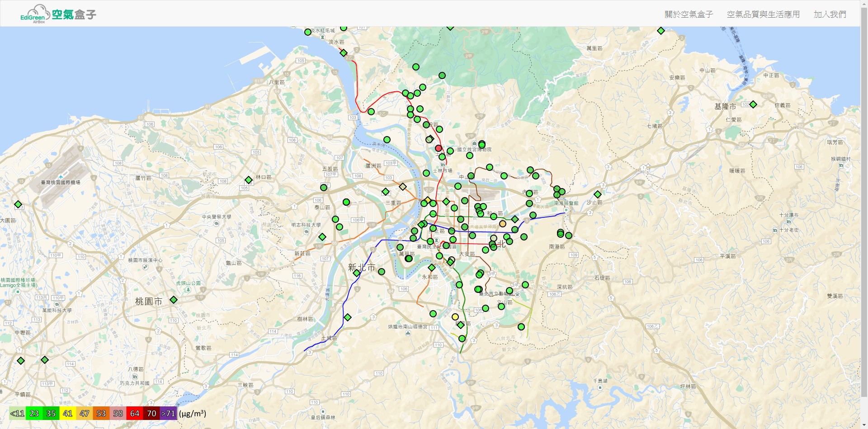
Task: Click the <11 legend color swatch
Action: [17, 413]
